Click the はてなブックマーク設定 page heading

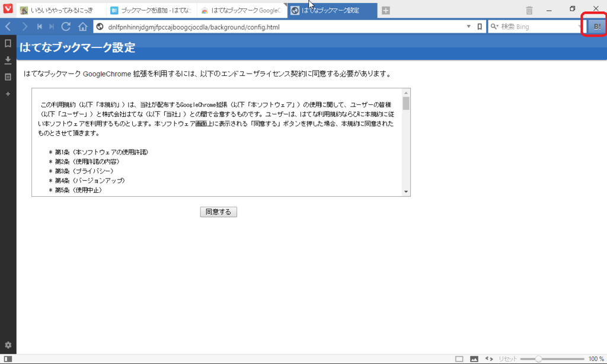click(78, 47)
